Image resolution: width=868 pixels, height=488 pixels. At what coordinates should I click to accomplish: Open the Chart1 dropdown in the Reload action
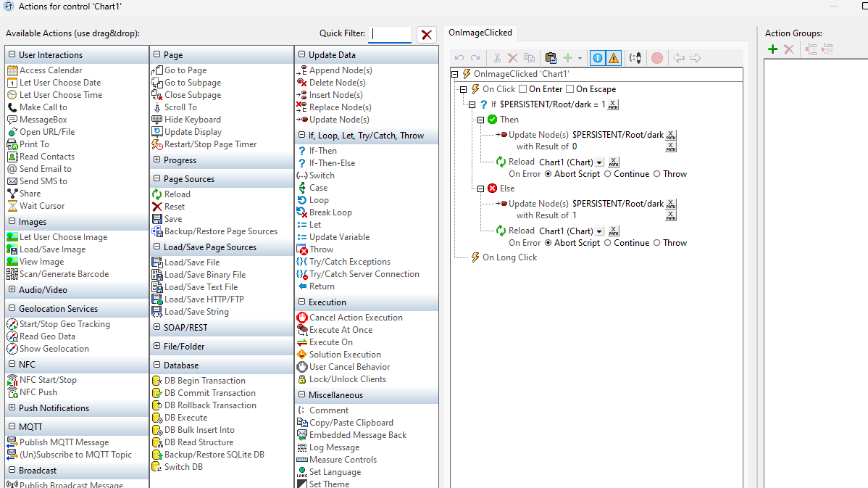[x=600, y=161]
